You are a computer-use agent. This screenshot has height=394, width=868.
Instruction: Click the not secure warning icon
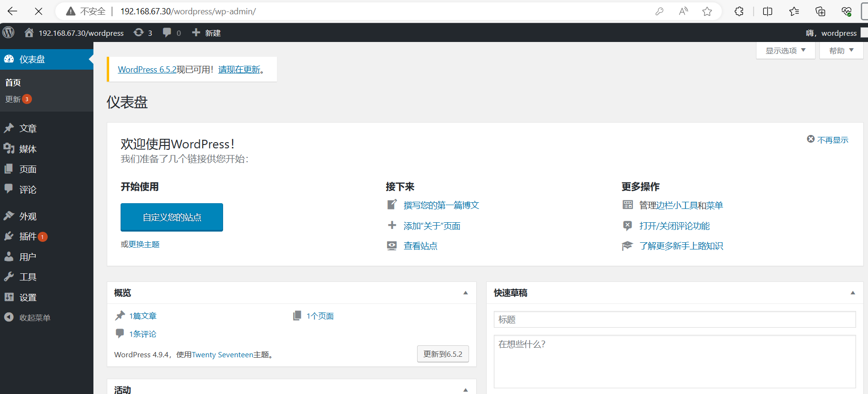71,11
